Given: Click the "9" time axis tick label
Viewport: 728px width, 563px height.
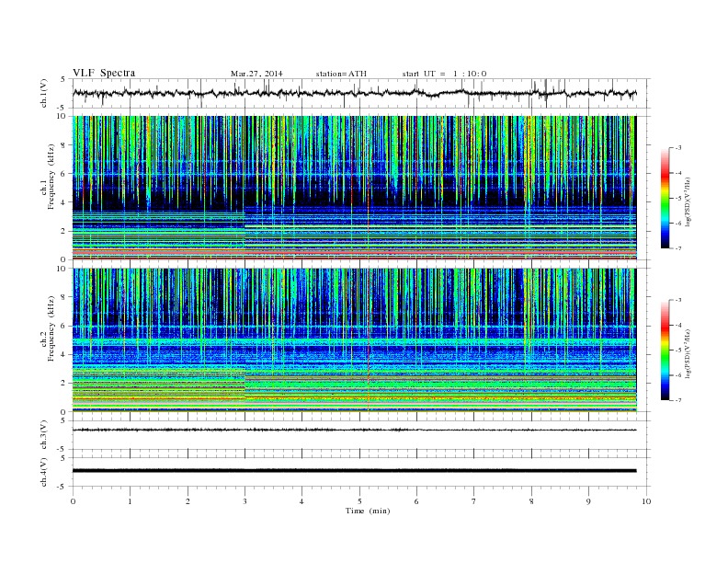Looking at the screenshot, I should (588, 501).
